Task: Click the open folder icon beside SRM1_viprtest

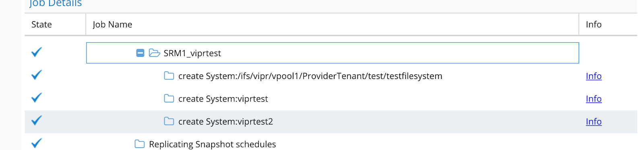Action: click(x=155, y=53)
